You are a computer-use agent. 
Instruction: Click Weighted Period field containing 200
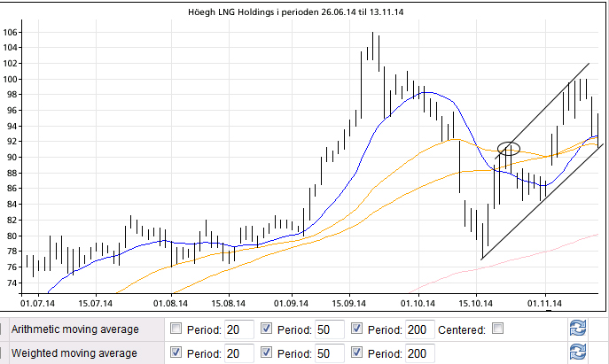point(421,352)
